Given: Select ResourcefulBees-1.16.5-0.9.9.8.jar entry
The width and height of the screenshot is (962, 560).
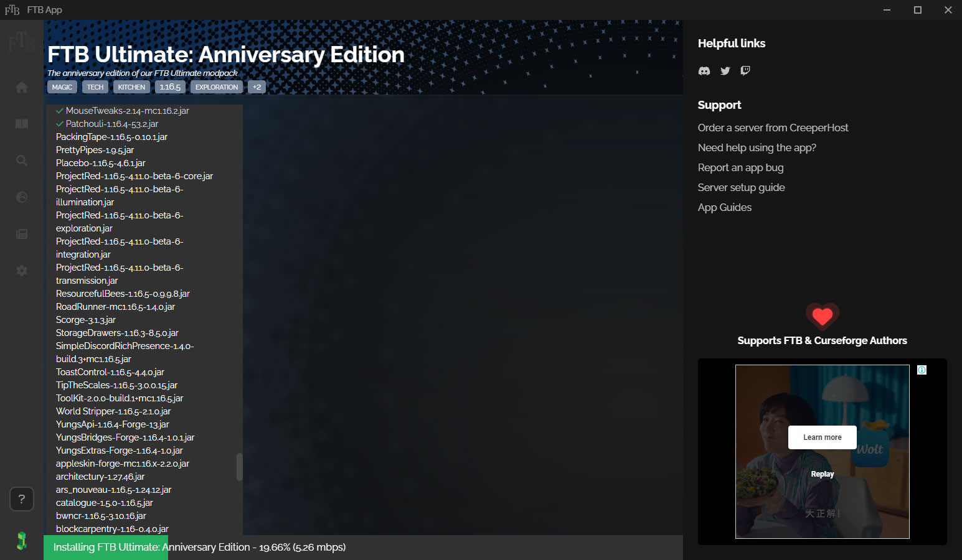Looking at the screenshot, I should click(123, 294).
